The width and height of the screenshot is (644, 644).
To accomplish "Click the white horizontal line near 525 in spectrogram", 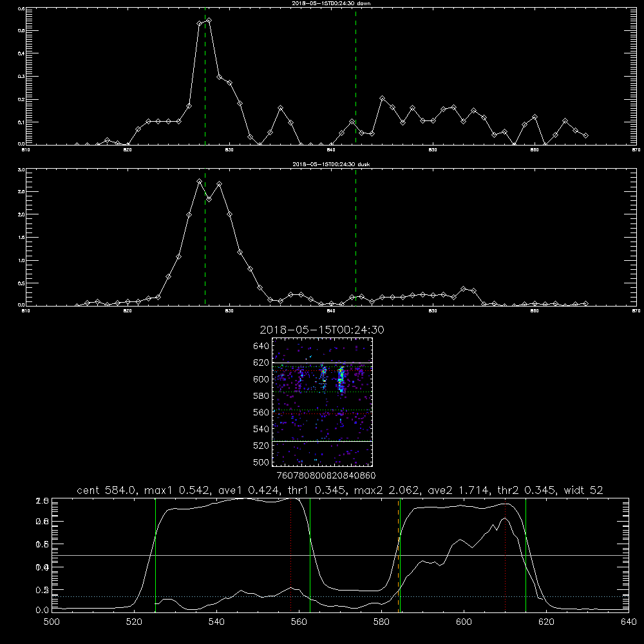I will 323,441.
